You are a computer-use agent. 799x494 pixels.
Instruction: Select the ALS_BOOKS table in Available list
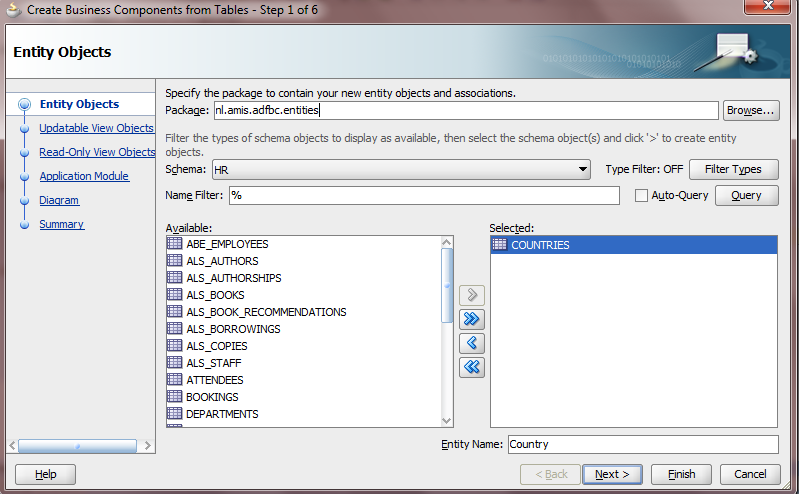(215, 295)
